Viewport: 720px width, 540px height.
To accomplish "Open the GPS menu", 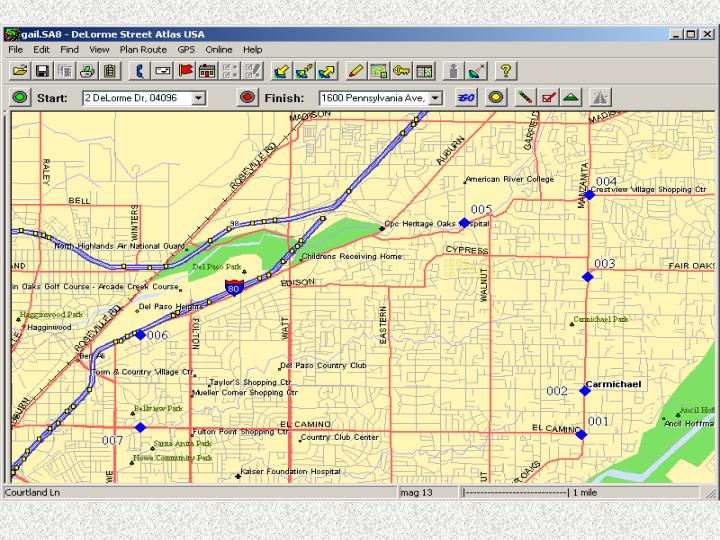I will 186,49.
